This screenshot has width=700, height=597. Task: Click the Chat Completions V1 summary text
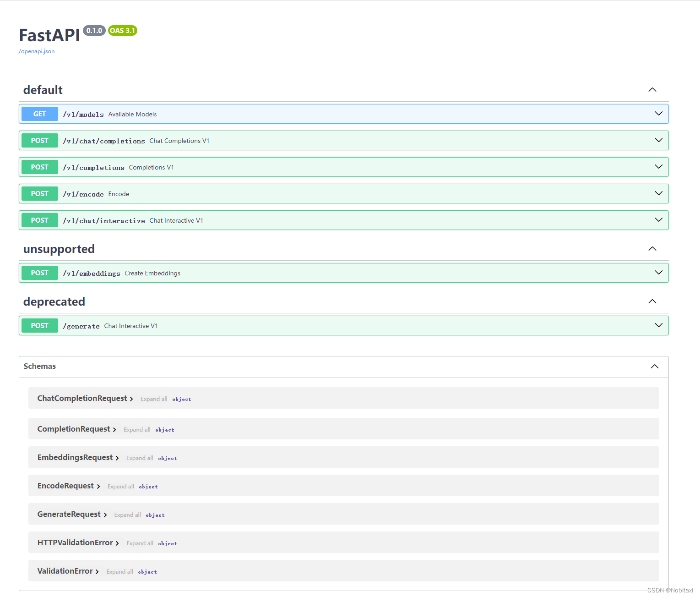(x=179, y=141)
